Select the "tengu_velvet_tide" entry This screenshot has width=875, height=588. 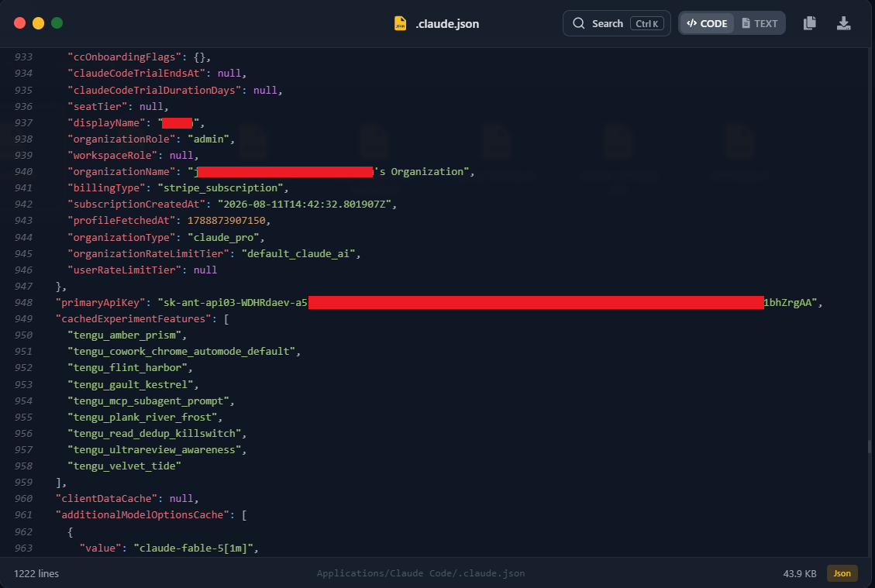point(125,466)
